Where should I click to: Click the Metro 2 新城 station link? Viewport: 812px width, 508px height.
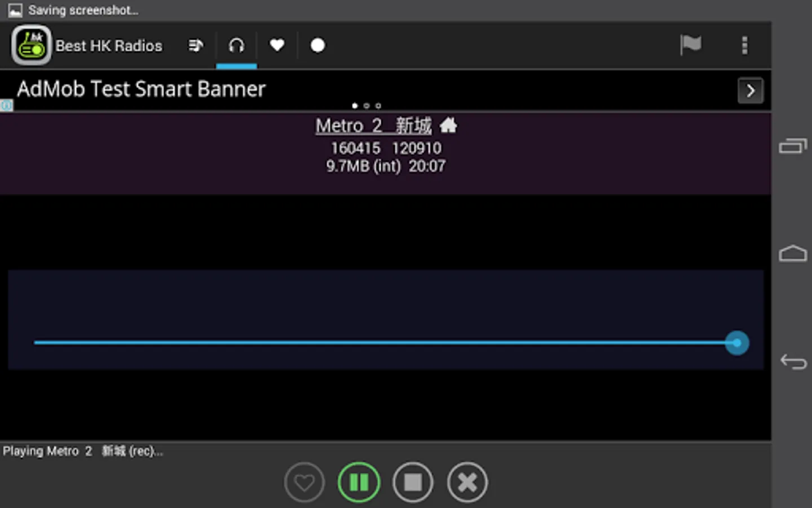[373, 125]
